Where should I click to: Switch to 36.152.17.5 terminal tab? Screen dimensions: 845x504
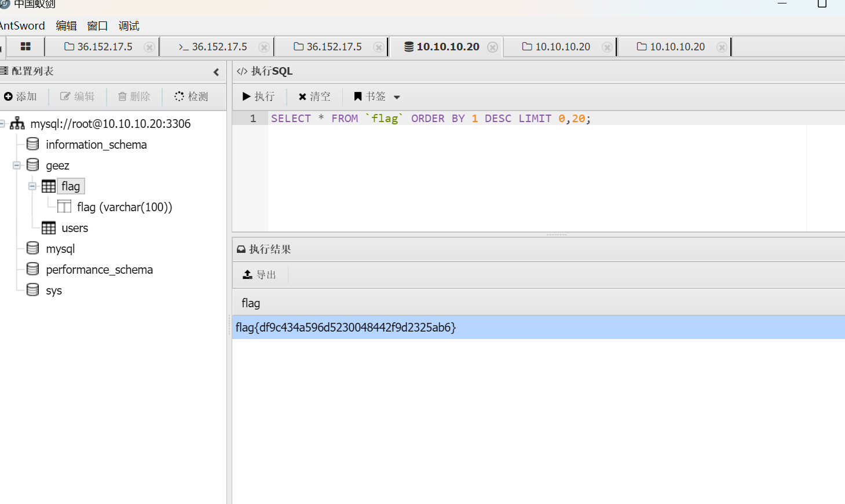[213, 47]
